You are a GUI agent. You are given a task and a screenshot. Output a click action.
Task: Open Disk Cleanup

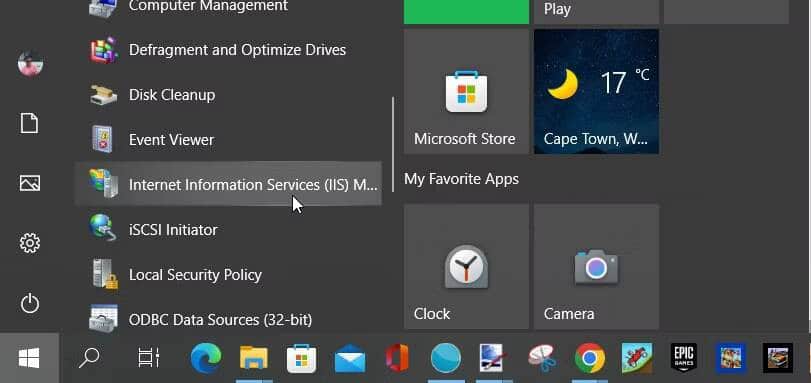pos(228,95)
